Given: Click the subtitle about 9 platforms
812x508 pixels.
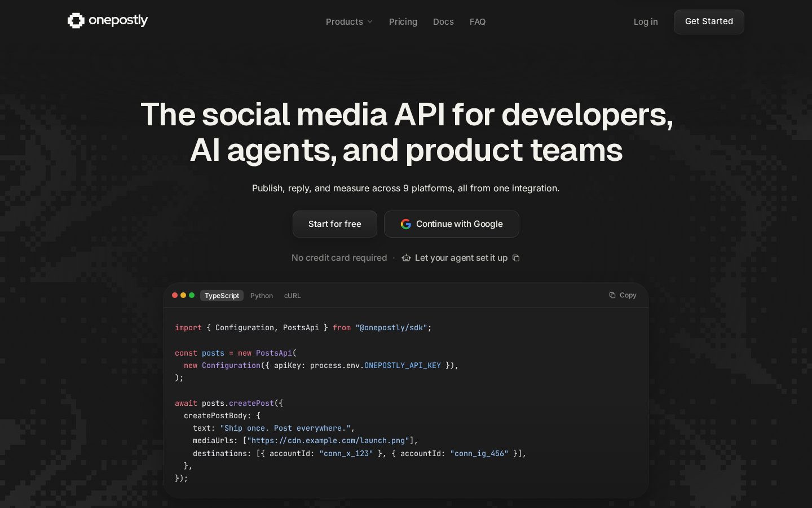Looking at the screenshot, I should (x=406, y=188).
